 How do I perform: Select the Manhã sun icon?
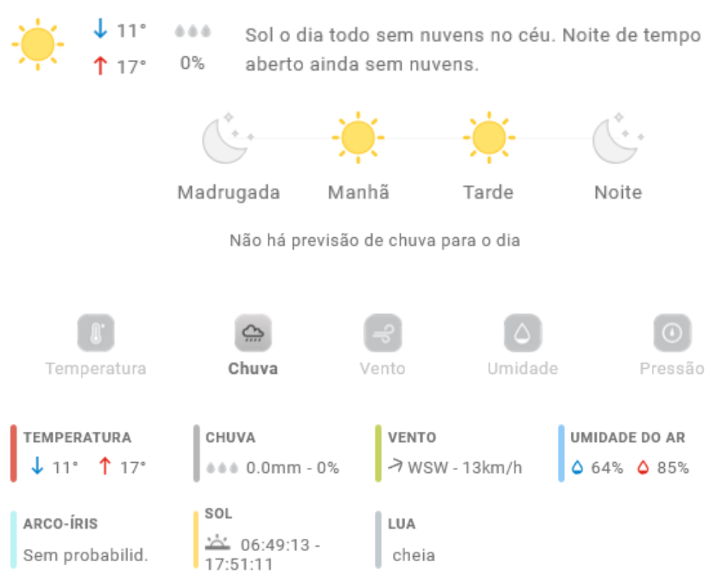[358, 137]
